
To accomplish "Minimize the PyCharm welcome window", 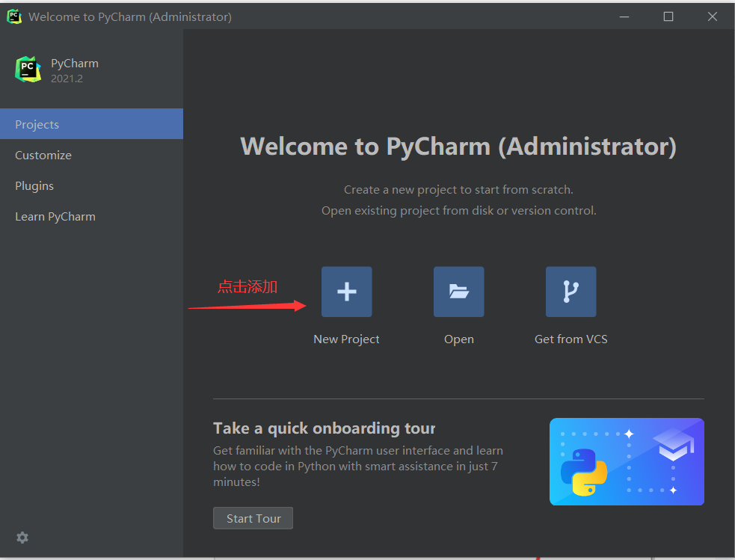I will pyautogui.click(x=624, y=16).
